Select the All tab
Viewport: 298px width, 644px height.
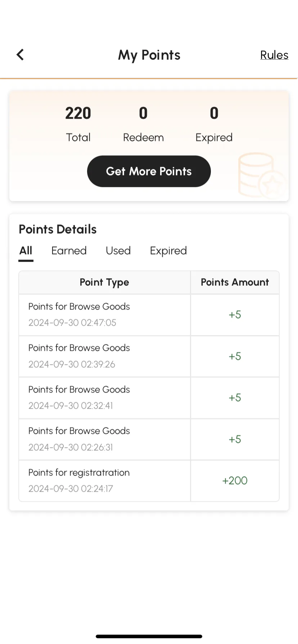coord(26,251)
